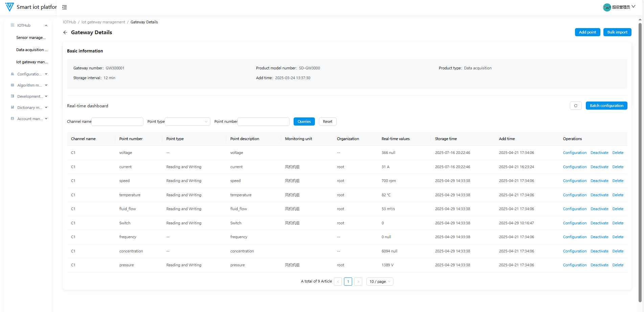Deactivate the voltage point

[x=599, y=153]
